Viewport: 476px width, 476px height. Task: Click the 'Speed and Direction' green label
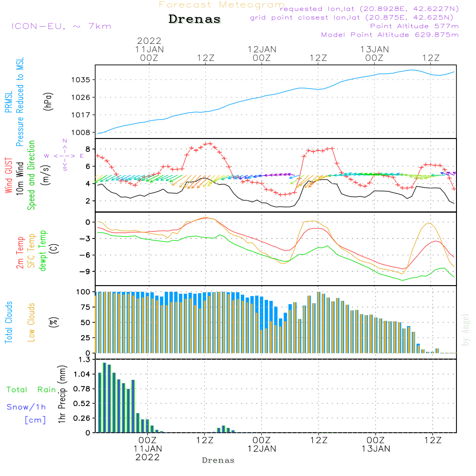[31, 175]
